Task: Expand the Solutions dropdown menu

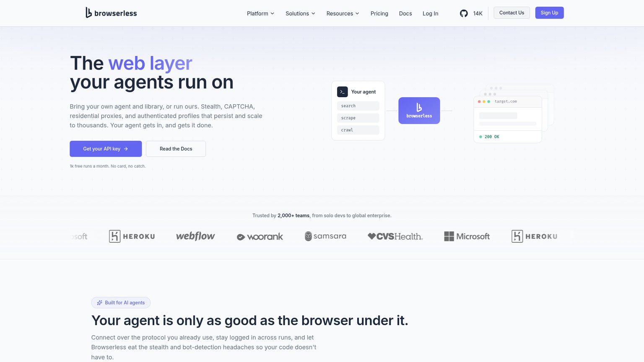Action: (x=300, y=13)
